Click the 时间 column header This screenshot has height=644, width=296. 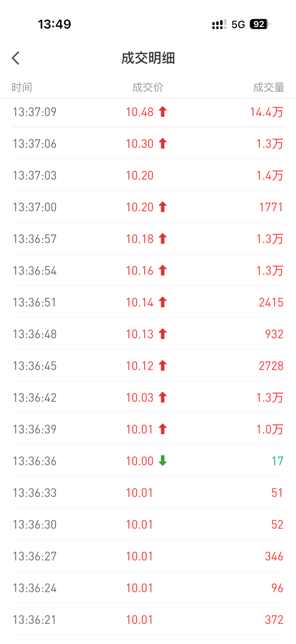coord(22,87)
